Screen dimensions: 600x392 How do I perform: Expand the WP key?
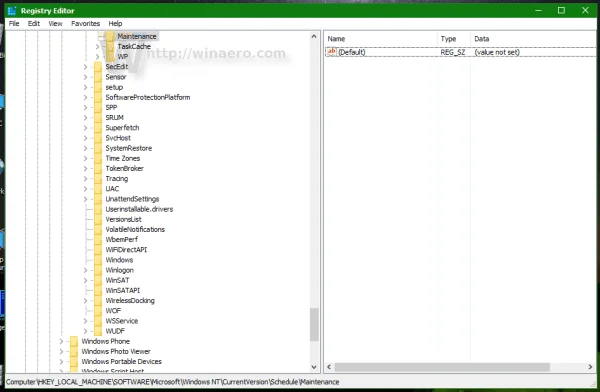[x=97, y=57]
